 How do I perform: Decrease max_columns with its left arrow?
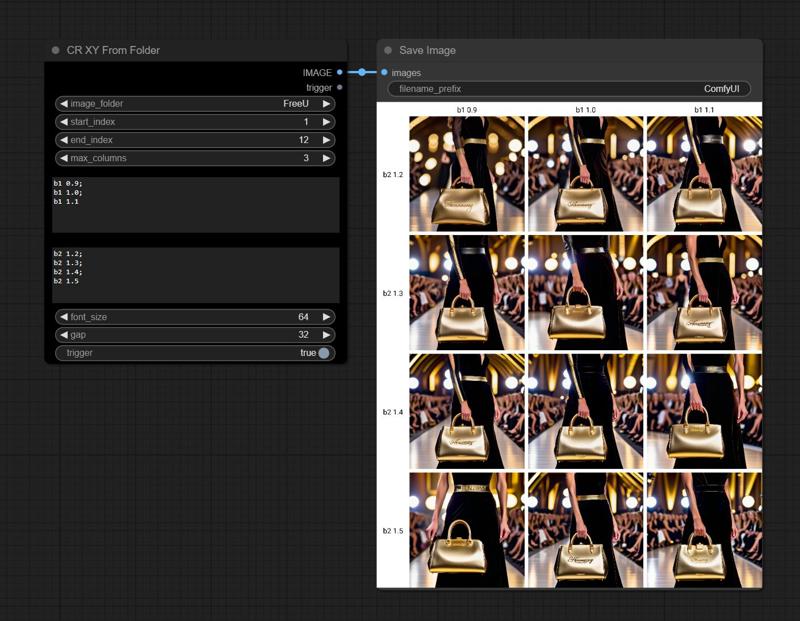coord(64,158)
